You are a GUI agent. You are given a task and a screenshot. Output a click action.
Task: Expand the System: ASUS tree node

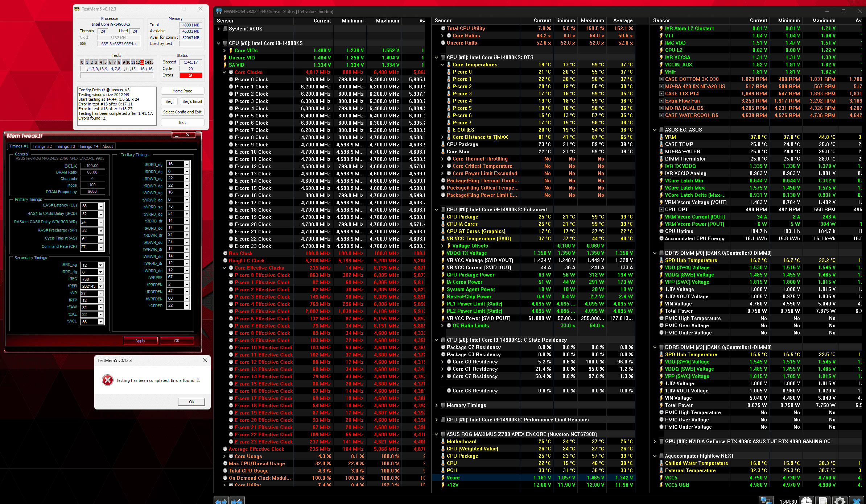click(x=218, y=29)
